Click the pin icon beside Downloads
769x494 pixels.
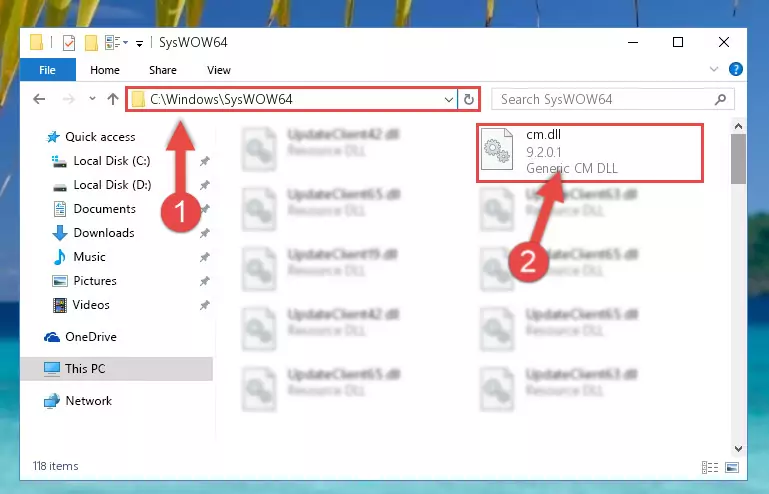pyautogui.click(x=205, y=233)
